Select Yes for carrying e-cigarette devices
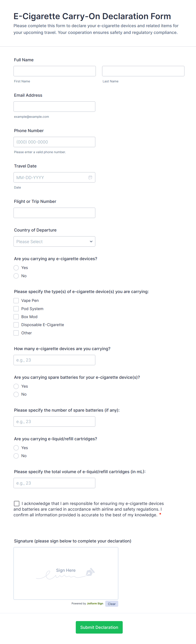Viewport: 196px width, 644px height. coord(16,268)
